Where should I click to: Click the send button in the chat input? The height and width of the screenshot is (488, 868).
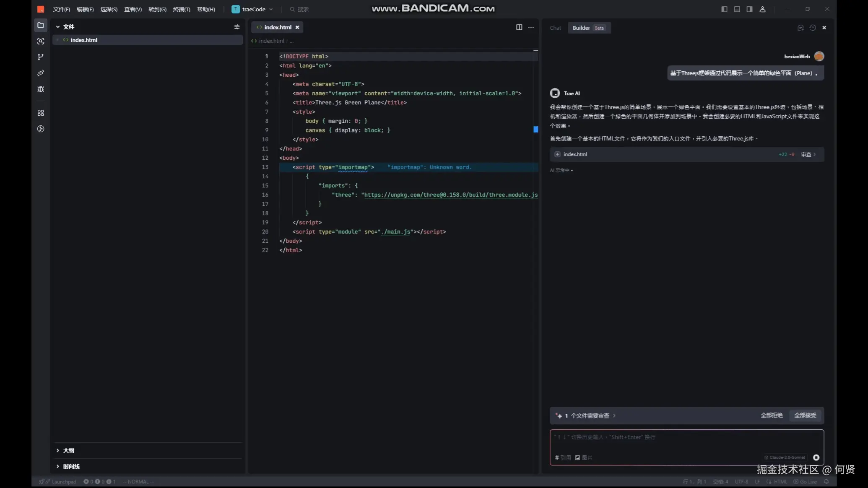pyautogui.click(x=816, y=457)
